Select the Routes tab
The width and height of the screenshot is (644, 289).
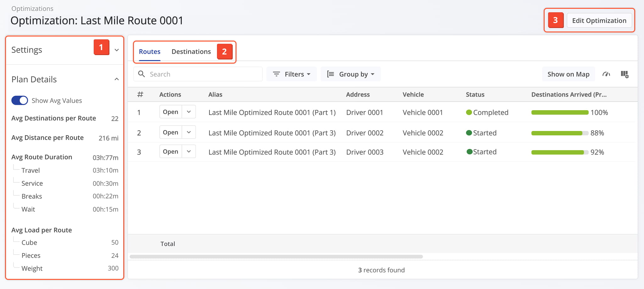(150, 52)
